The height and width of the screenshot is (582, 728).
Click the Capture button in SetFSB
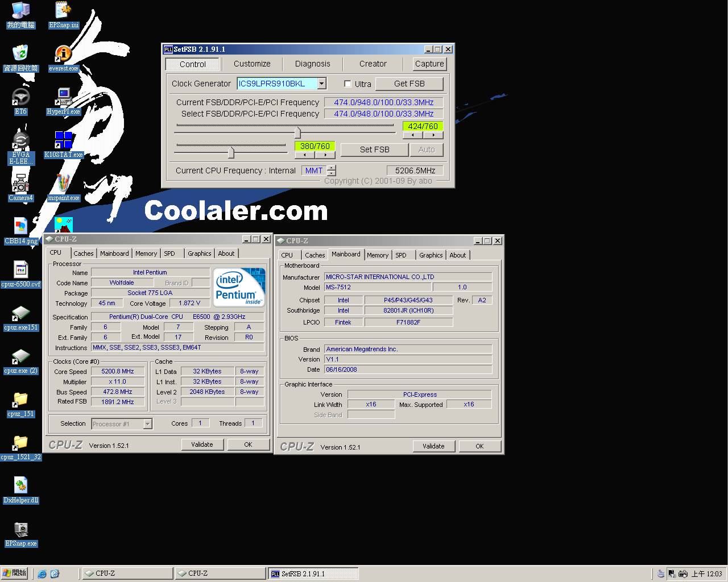(x=429, y=64)
